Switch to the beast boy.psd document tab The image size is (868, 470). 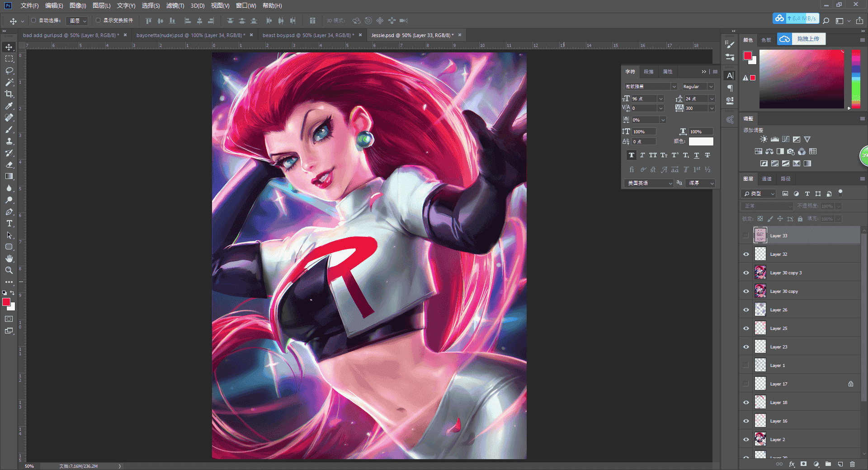pos(308,35)
